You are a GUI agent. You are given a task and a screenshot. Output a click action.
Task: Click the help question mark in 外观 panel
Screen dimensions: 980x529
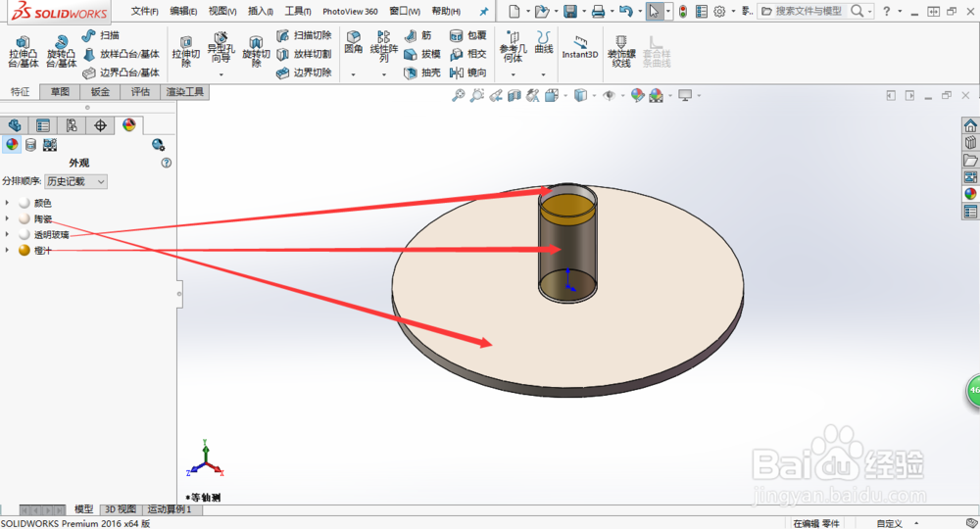[x=167, y=163]
